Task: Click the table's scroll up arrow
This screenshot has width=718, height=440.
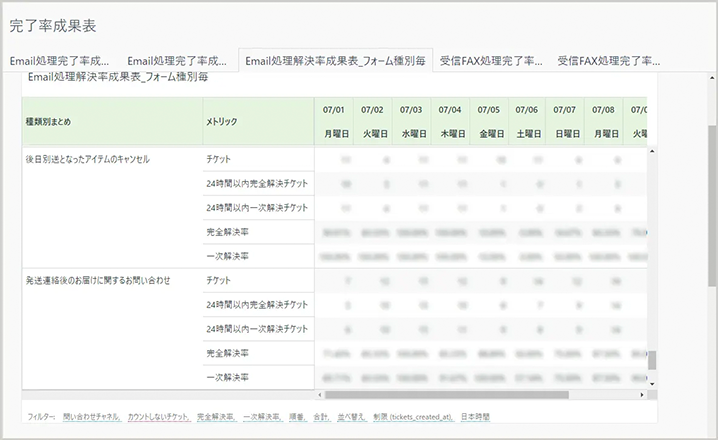Action: [x=652, y=151]
